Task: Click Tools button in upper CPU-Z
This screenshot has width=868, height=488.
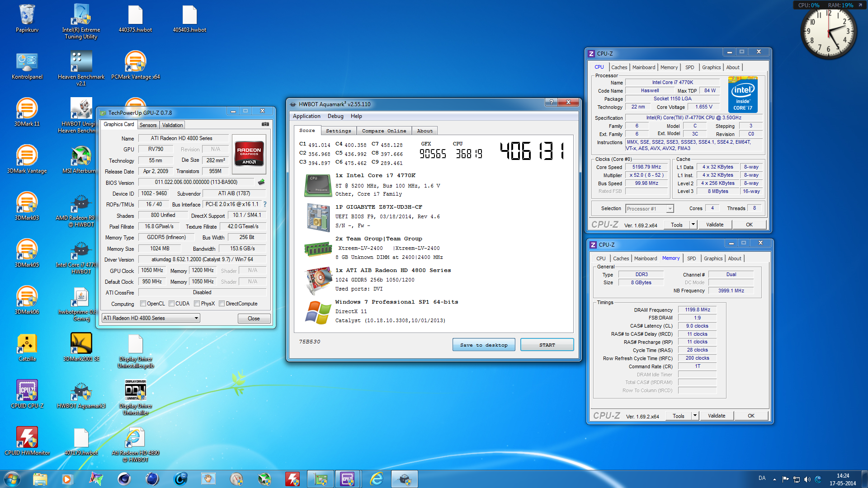Action: click(677, 225)
